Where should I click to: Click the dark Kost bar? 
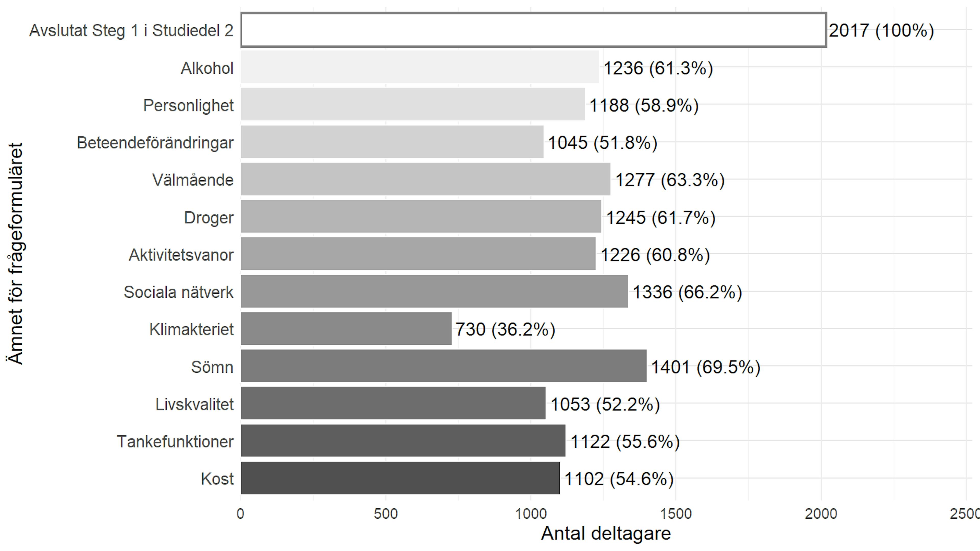[400, 478]
